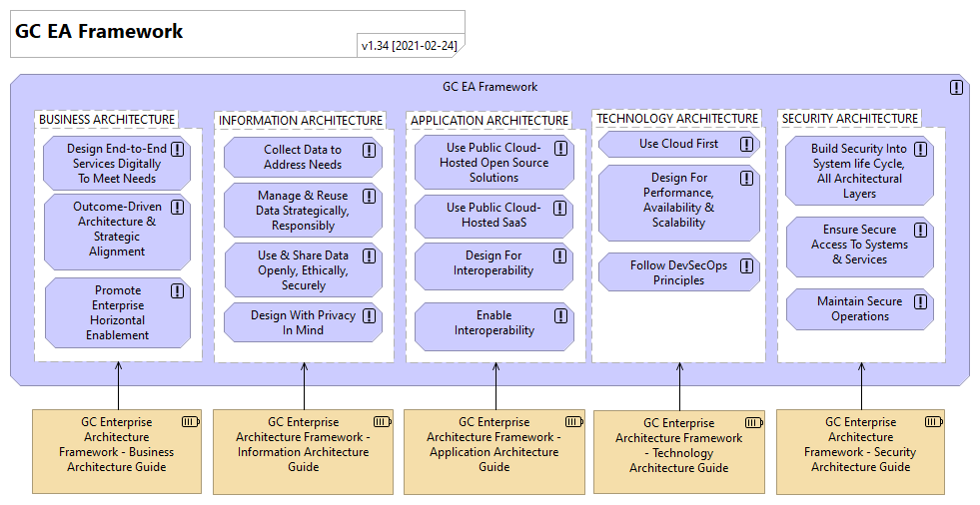980x505 pixels.
Task: Select GC Enterprise Architecture Framework - Security Architecture Guide text
Action: click(861, 444)
